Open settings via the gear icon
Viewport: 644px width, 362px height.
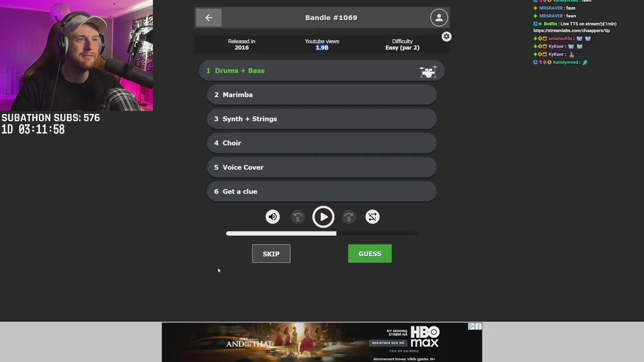click(446, 37)
